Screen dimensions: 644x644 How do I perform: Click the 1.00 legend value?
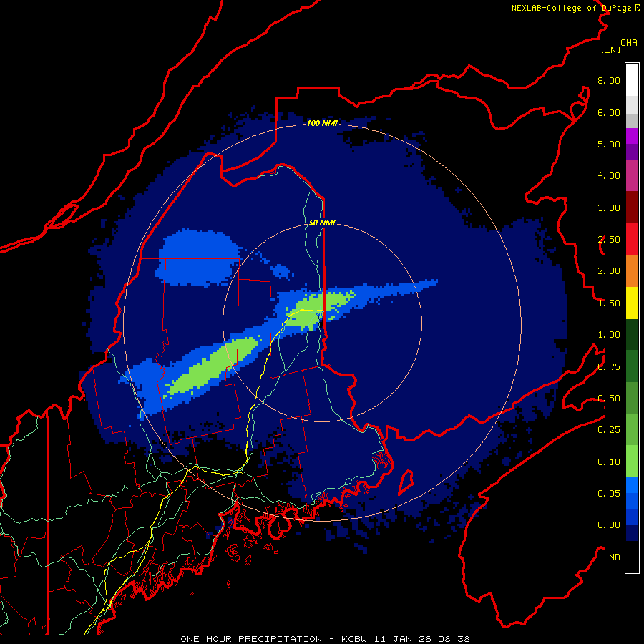click(608, 335)
